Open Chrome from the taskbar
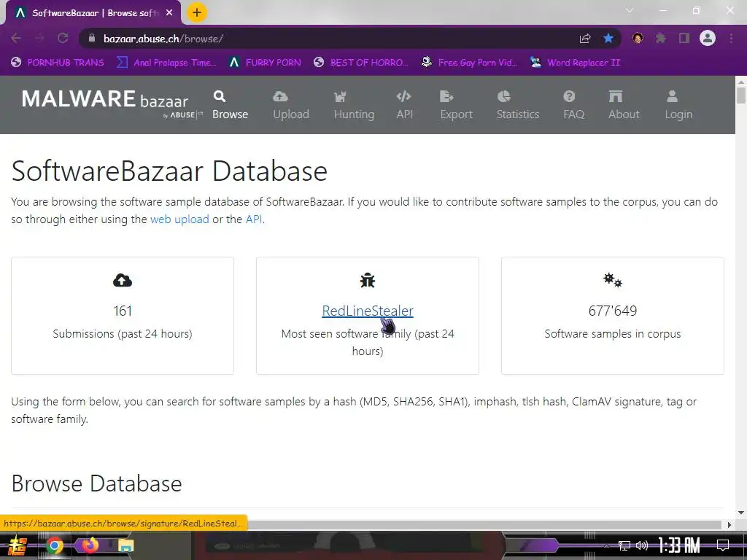 (54, 545)
